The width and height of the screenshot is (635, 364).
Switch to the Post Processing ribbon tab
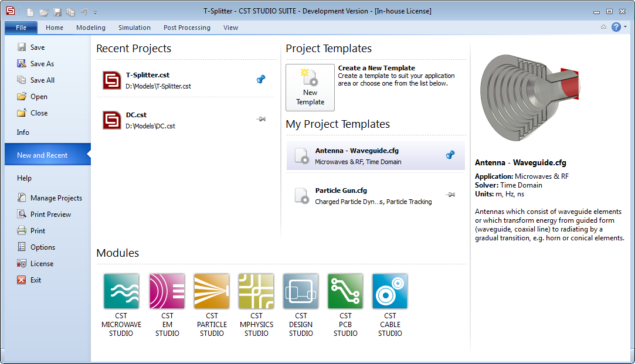[186, 28]
